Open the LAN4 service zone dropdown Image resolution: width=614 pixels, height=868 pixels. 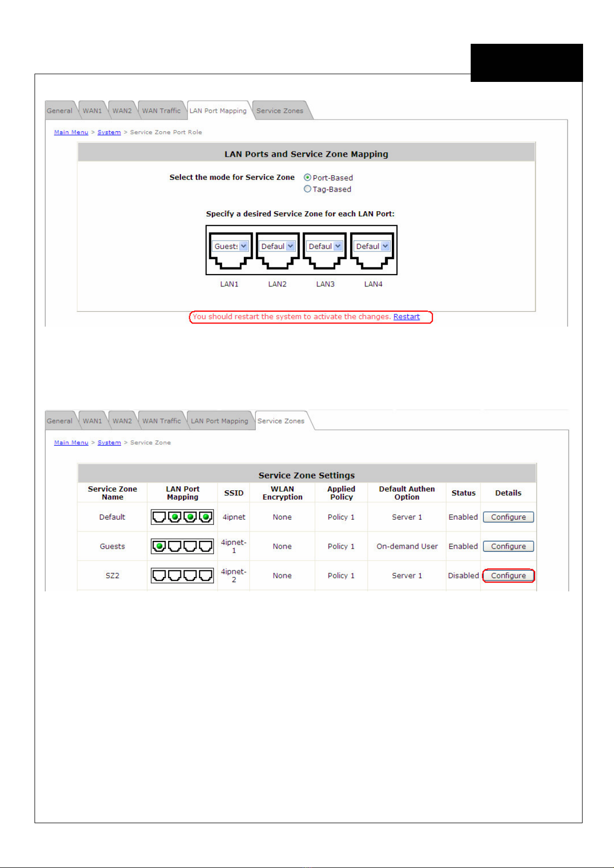tap(372, 246)
